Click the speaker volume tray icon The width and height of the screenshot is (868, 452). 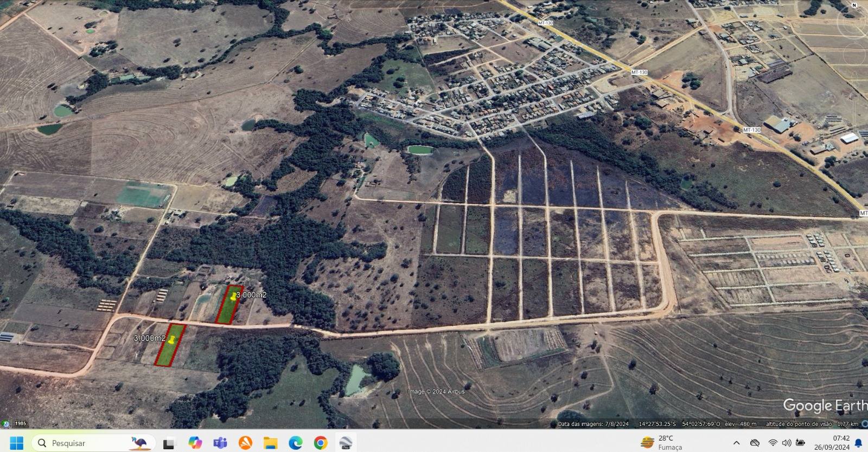[x=786, y=443]
